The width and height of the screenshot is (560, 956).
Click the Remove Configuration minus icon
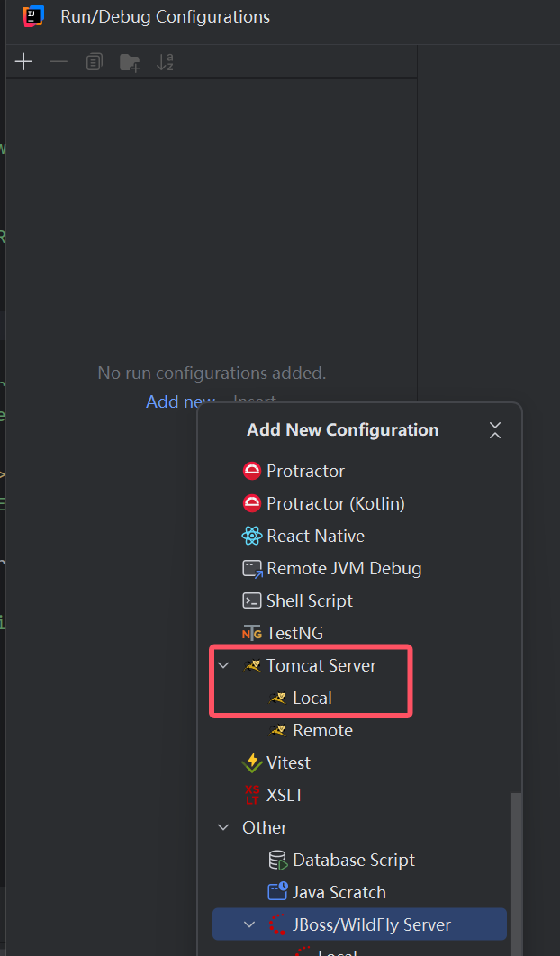tap(59, 62)
